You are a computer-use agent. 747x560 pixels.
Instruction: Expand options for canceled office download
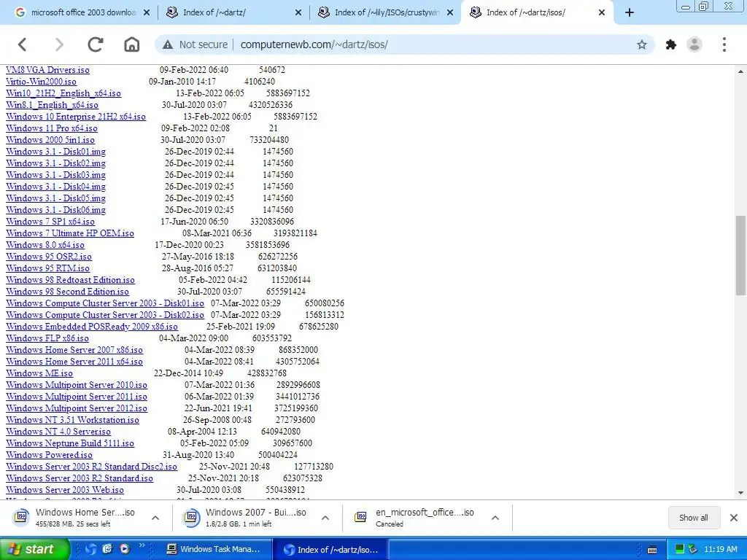click(x=495, y=518)
